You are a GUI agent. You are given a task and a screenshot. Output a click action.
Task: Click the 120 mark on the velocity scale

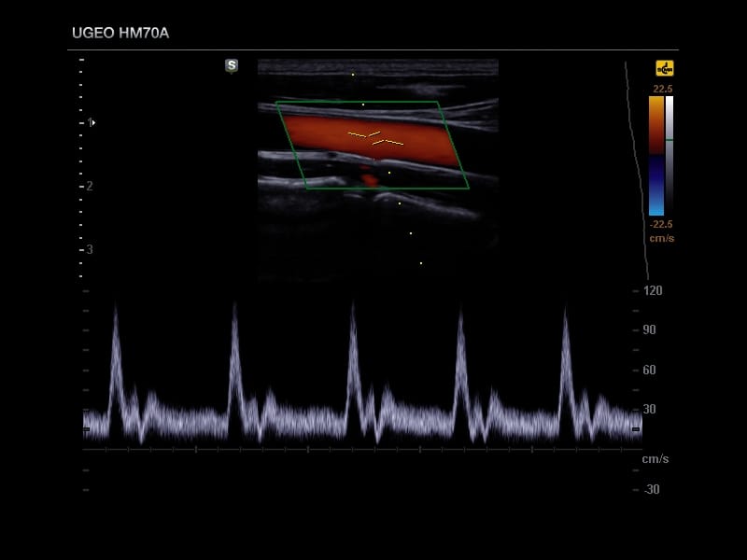coord(652,291)
